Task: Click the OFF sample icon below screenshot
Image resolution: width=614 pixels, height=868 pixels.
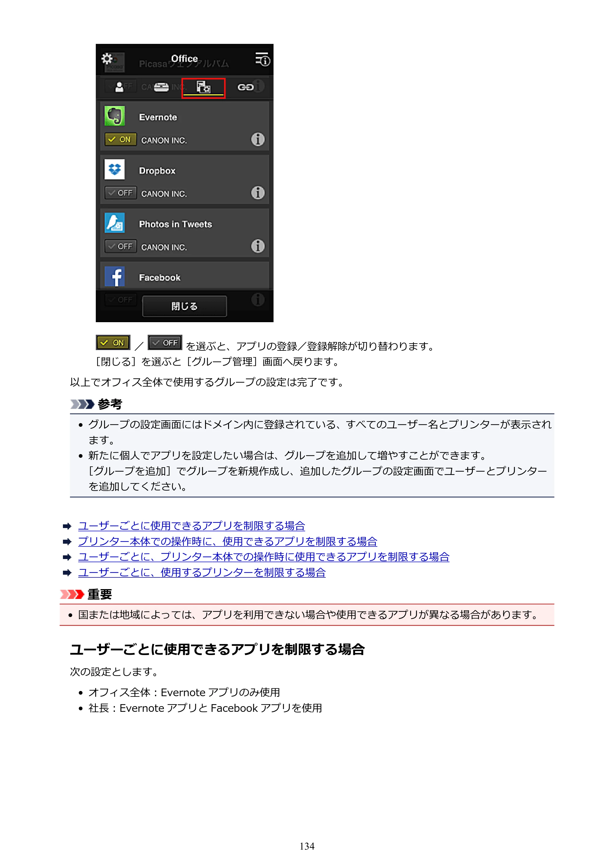Action: (x=165, y=342)
